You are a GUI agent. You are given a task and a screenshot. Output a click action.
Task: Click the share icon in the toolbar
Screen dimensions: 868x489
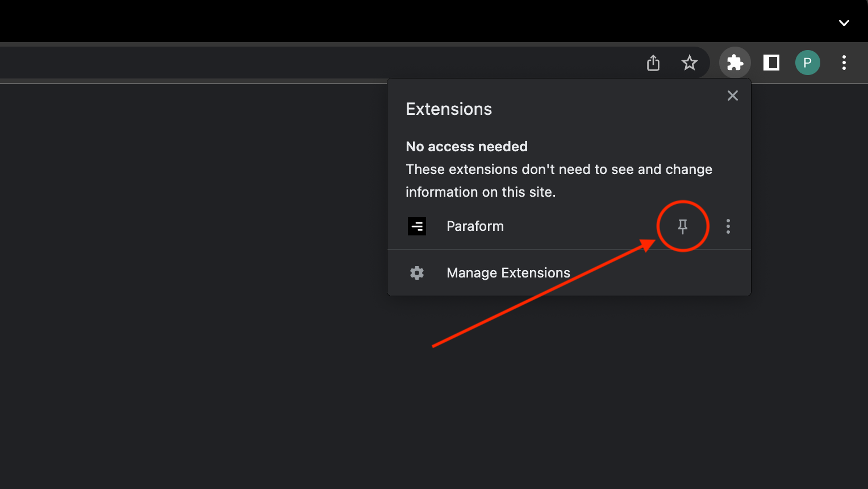tap(653, 63)
